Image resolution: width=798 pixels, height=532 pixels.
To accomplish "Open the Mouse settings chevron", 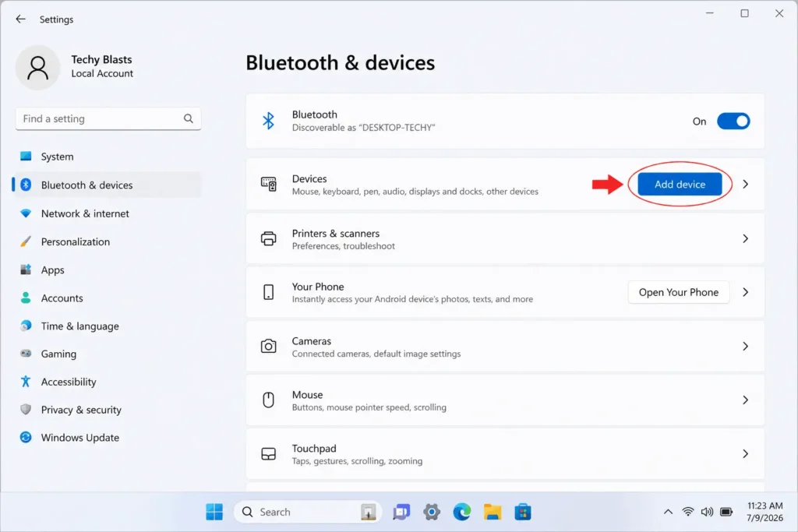I will [x=745, y=400].
